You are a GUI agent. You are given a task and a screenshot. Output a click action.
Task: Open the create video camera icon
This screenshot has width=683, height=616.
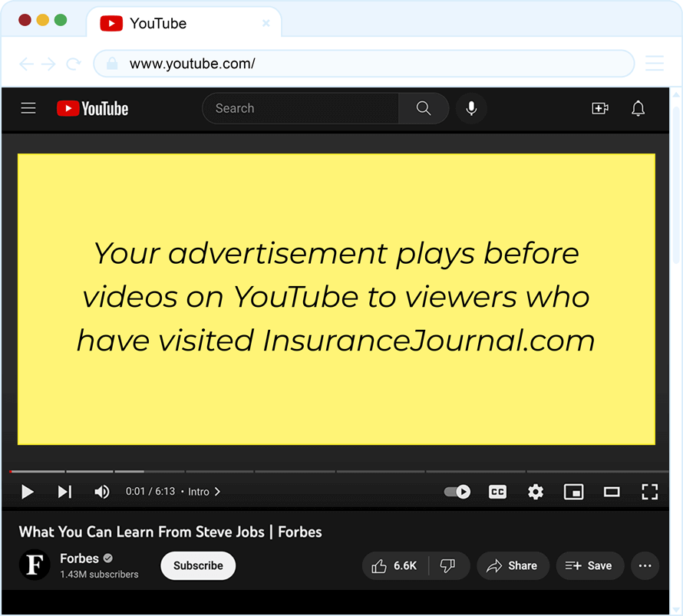tap(600, 109)
